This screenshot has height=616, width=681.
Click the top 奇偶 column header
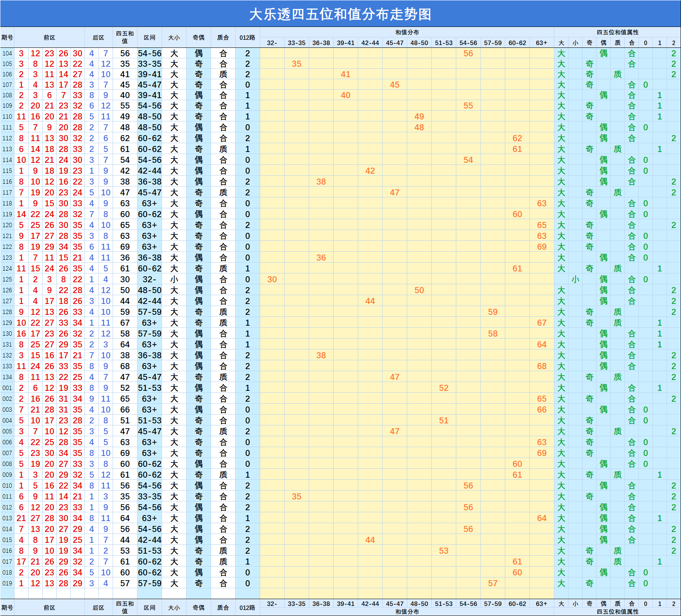click(199, 37)
